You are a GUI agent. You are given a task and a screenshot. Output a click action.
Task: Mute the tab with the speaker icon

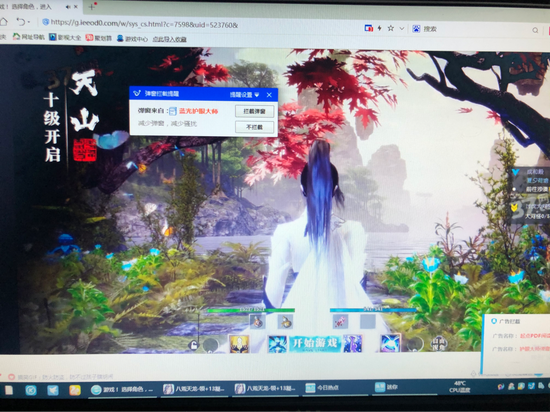tap(68, 7)
